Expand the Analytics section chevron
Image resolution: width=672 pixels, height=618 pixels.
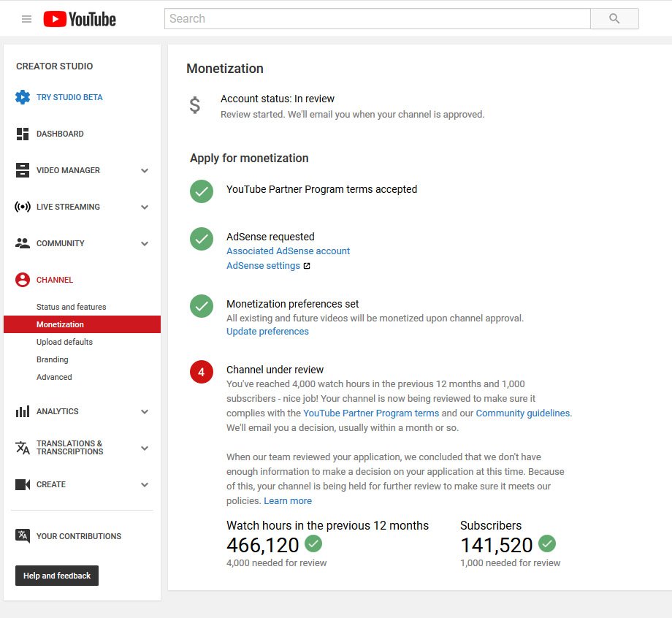point(145,411)
